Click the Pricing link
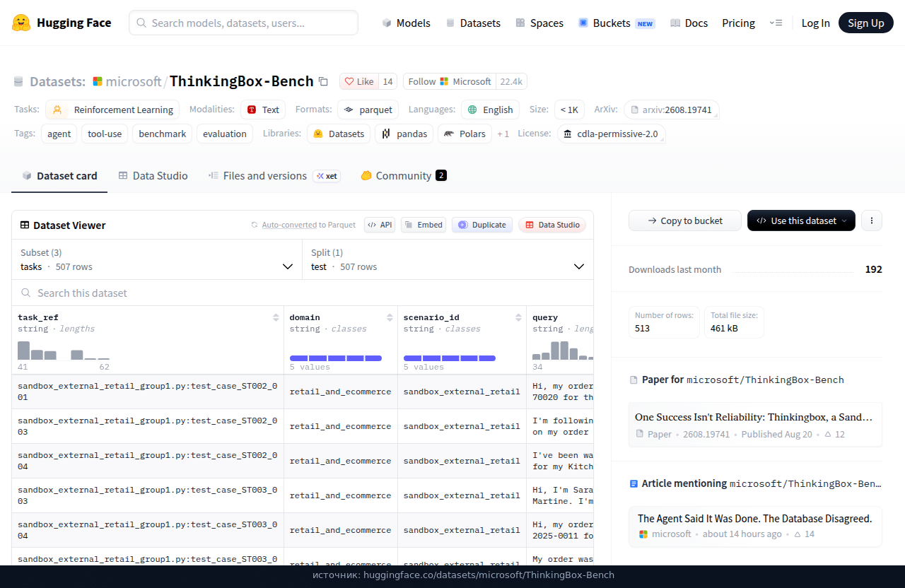 [738, 23]
